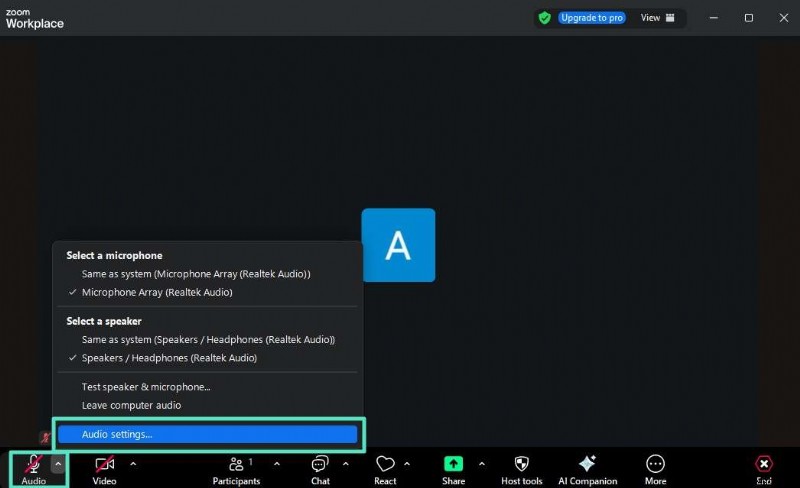Screen dimensions: 800x488
Task: Open Audio settings from the menu
Action: (x=207, y=435)
